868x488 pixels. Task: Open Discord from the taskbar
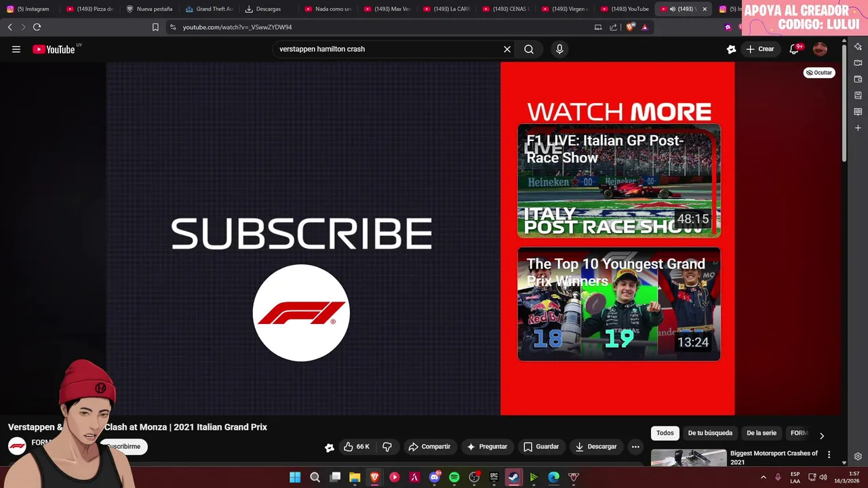coord(435,477)
